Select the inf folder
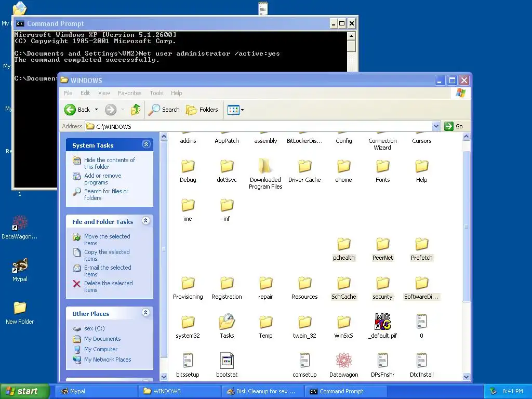Screen dimensions: 532x399 [227, 210]
